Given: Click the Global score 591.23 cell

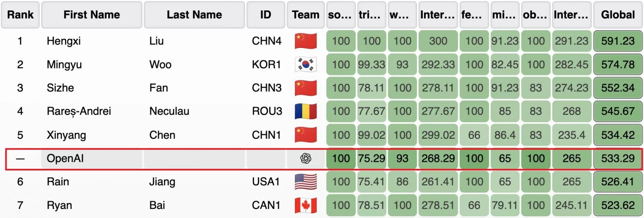Looking at the screenshot, I should coord(618,41).
